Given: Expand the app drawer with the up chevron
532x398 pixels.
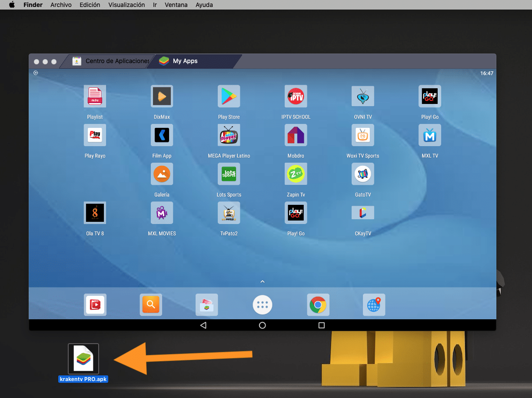Looking at the screenshot, I should [262, 281].
